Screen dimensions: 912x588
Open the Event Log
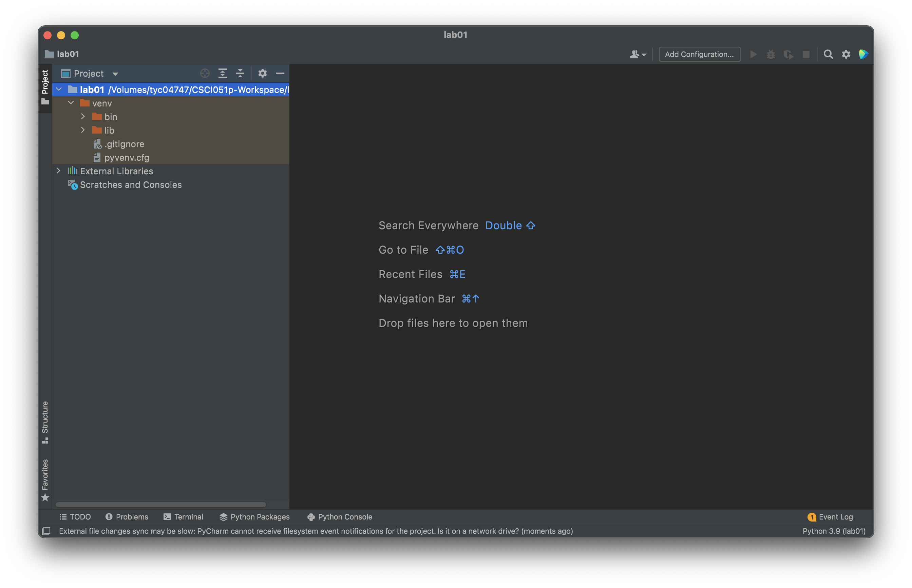(x=830, y=516)
